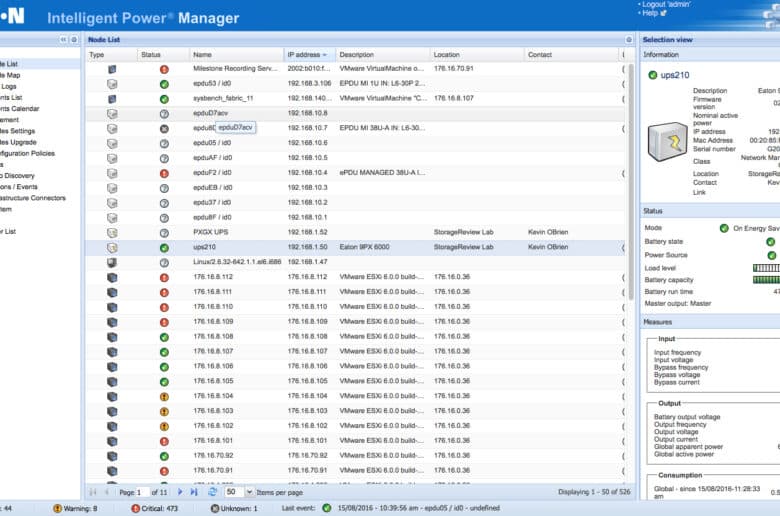Click red status icon of Milestone Recording row
780x516 pixels.
click(x=164, y=69)
